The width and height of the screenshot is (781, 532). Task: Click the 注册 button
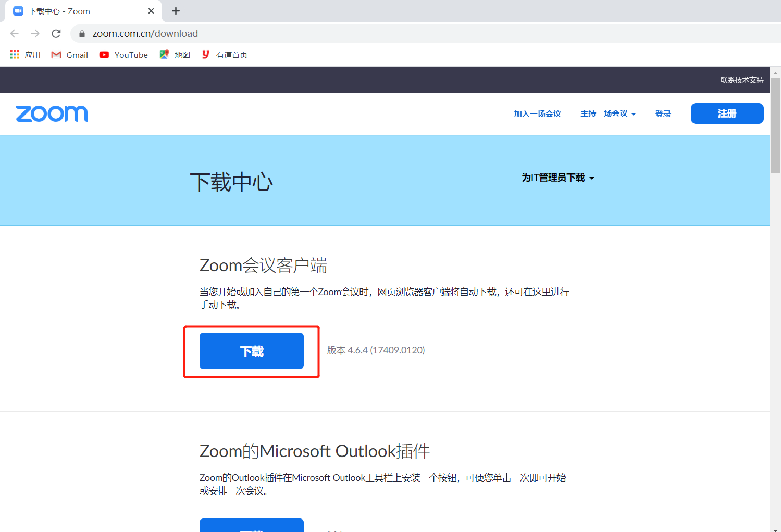pos(727,113)
